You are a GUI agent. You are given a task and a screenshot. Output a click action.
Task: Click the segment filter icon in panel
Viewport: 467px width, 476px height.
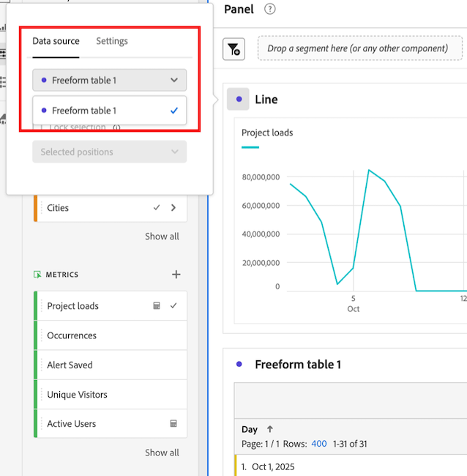[233, 49]
